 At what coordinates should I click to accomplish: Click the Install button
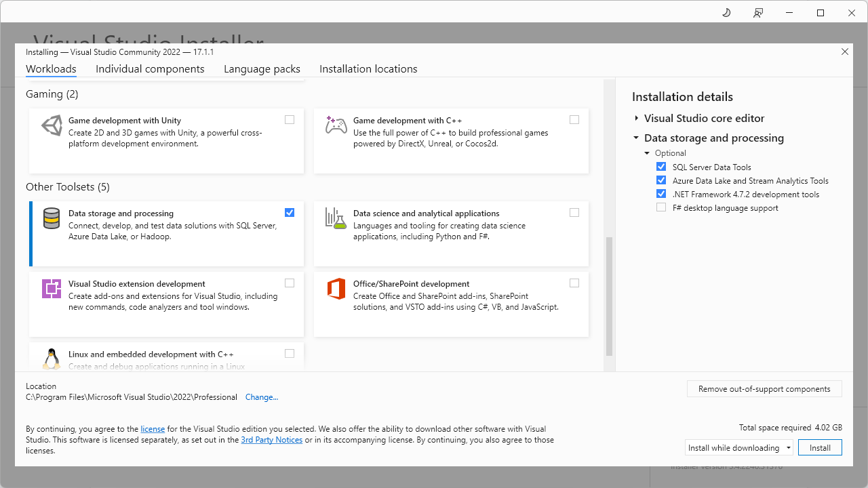[x=820, y=447]
